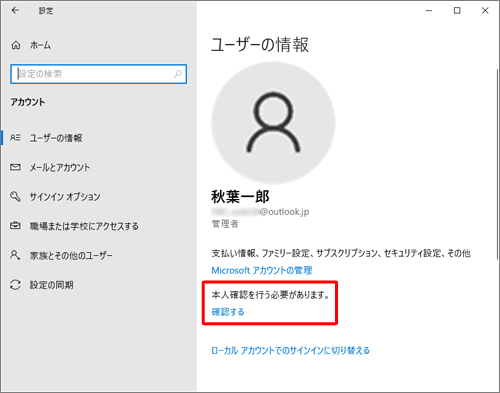Image resolution: width=500 pixels, height=393 pixels.
Task: Click the 設定の同期 sync icon
Action: tap(15, 285)
